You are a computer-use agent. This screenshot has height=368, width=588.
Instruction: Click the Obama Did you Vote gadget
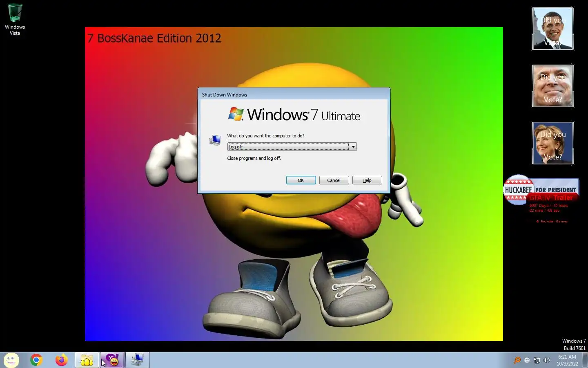pos(553,29)
